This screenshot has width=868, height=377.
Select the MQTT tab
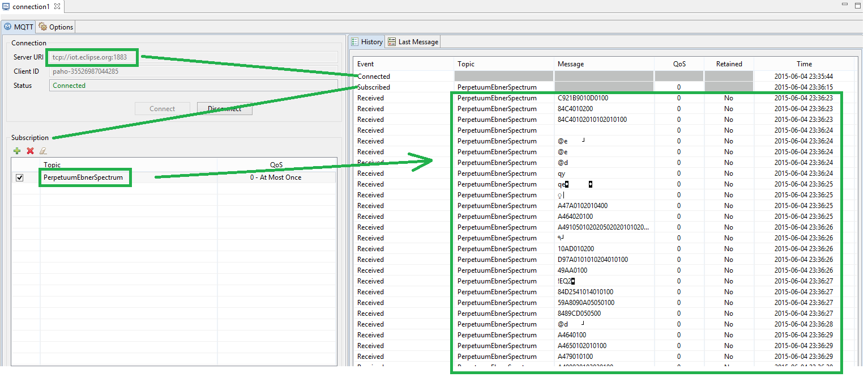[x=19, y=27]
